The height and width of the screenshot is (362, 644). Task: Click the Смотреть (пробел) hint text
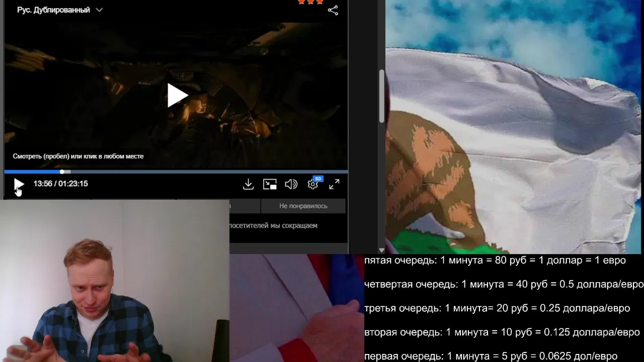78,156
